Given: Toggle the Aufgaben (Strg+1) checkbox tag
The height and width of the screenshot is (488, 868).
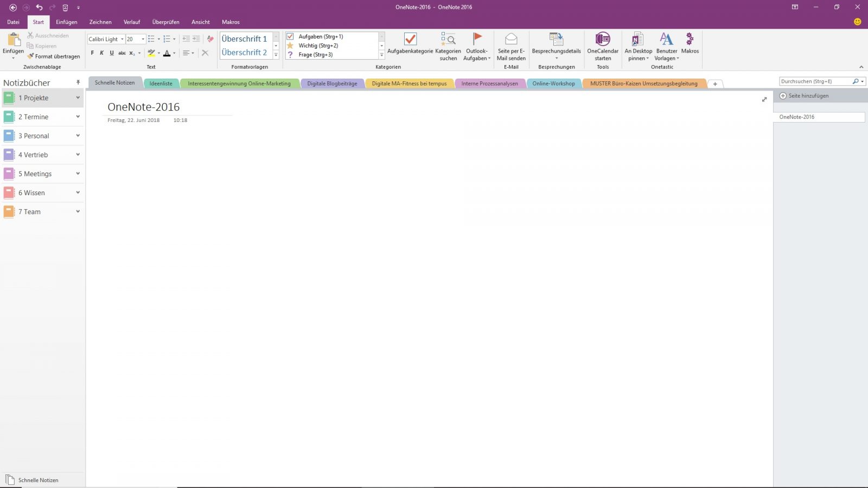Looking at the screenshot, I should [x=290, y=36].
